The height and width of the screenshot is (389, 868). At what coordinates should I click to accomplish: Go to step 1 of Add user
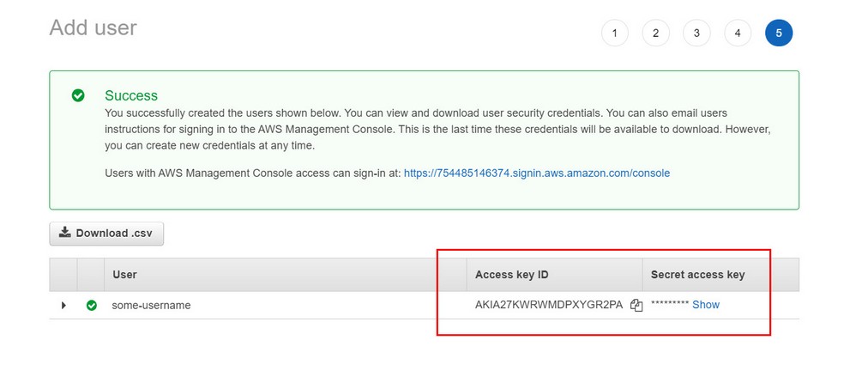click(614, 33)
